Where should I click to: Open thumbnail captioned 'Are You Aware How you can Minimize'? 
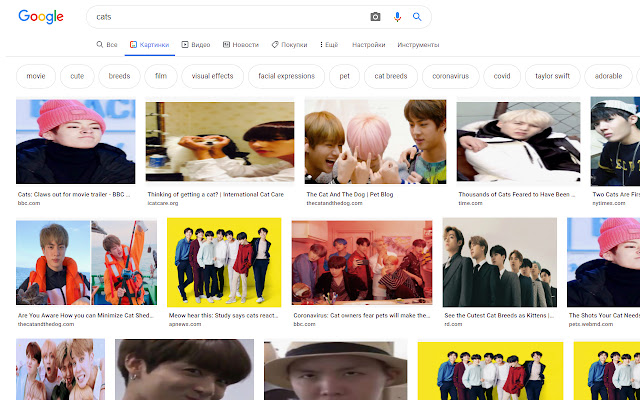pos(87,262)
